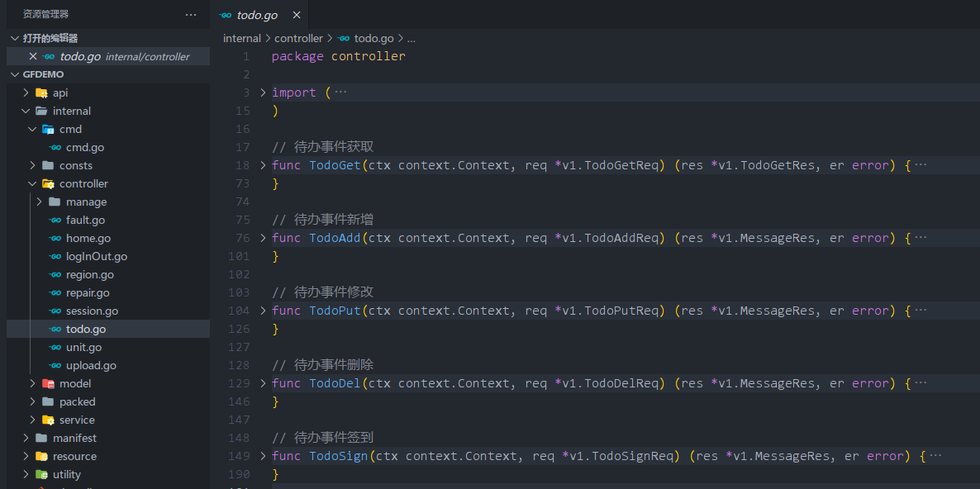
Task: Click controller in the breadcrumb
Action: tap(299, 38)
